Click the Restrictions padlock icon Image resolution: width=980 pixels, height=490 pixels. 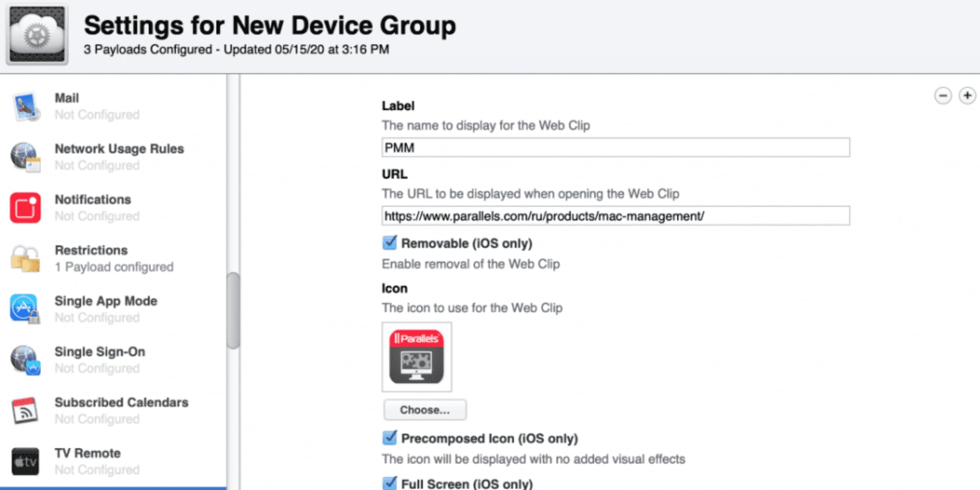[x=25, y=258]
